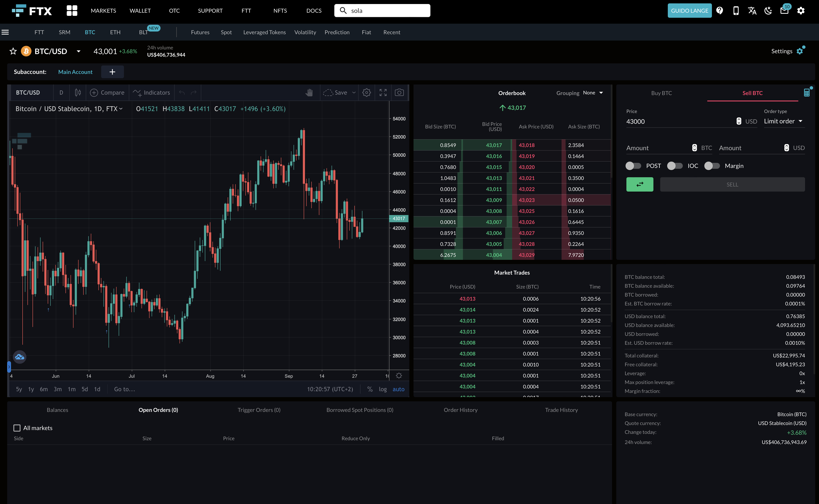This screenshot has height=504, width=819.
Task: Open the hamburger side menu
Action: click(x=5, y=32)
